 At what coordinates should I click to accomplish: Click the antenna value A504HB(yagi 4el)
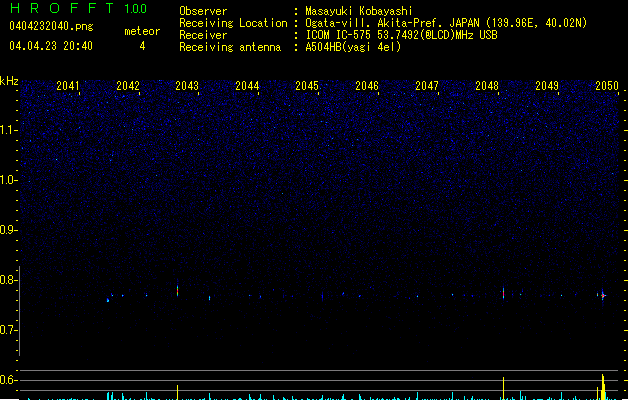point(353,47)
